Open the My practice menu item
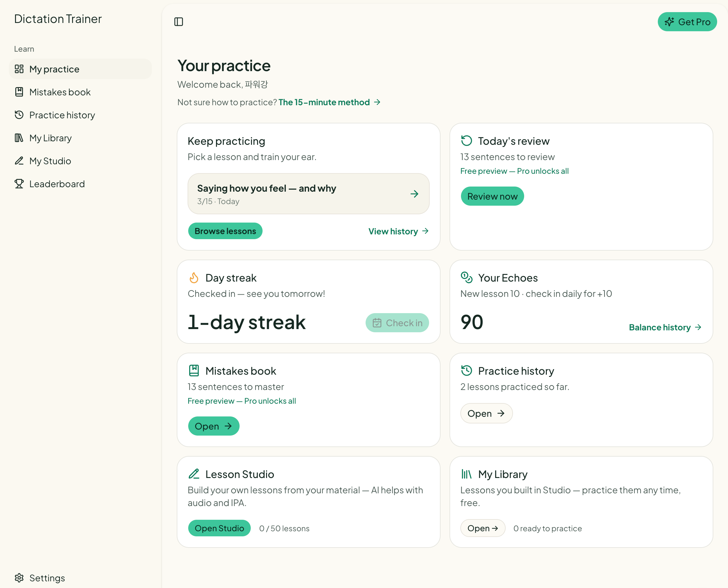The width and height of the screenshot is (728, 588). click(x=80, y=69)
